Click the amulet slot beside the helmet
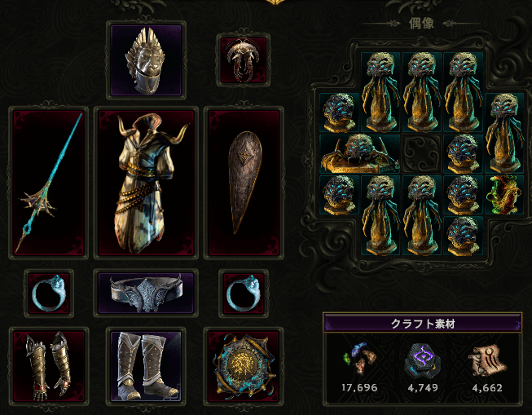Screen dimensions: 532x415 point(244,60)
